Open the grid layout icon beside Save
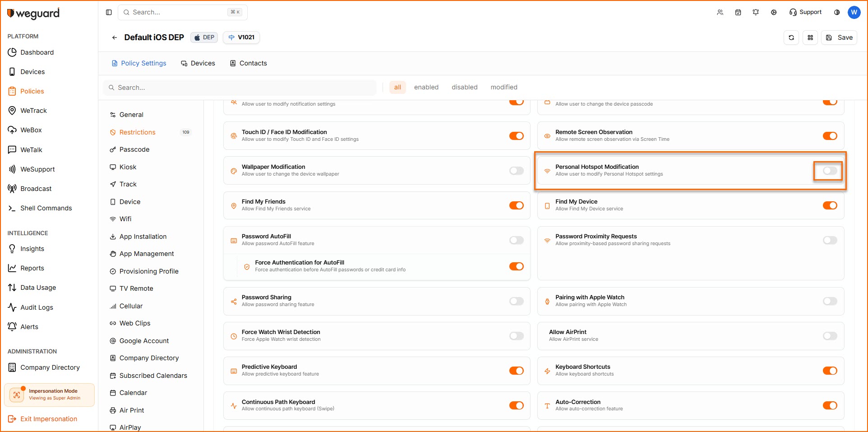Screen dimensions: 868x432 point(810,37)
